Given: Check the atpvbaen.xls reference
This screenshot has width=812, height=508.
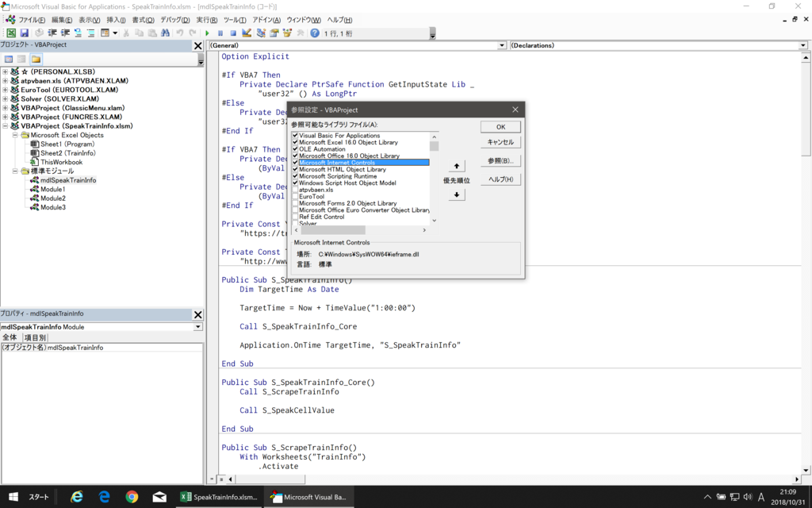Looking at the screenshot, I should (295, 190).
